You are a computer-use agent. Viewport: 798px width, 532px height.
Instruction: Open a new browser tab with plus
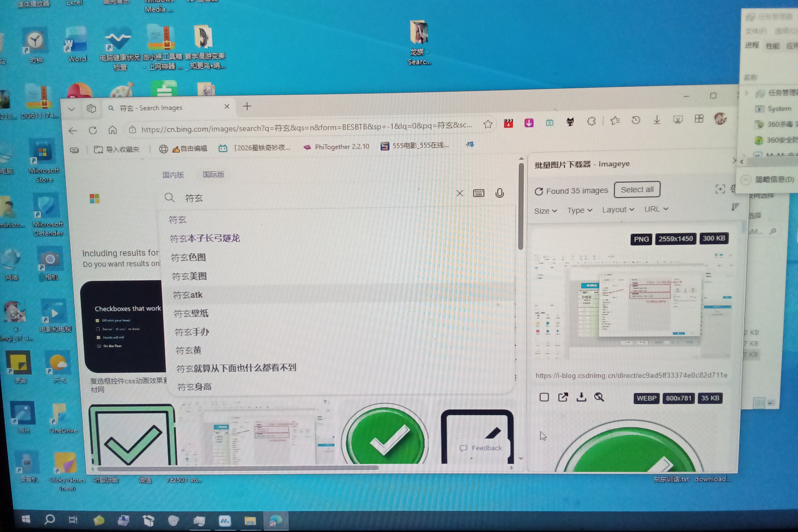(x=247, y=106)
